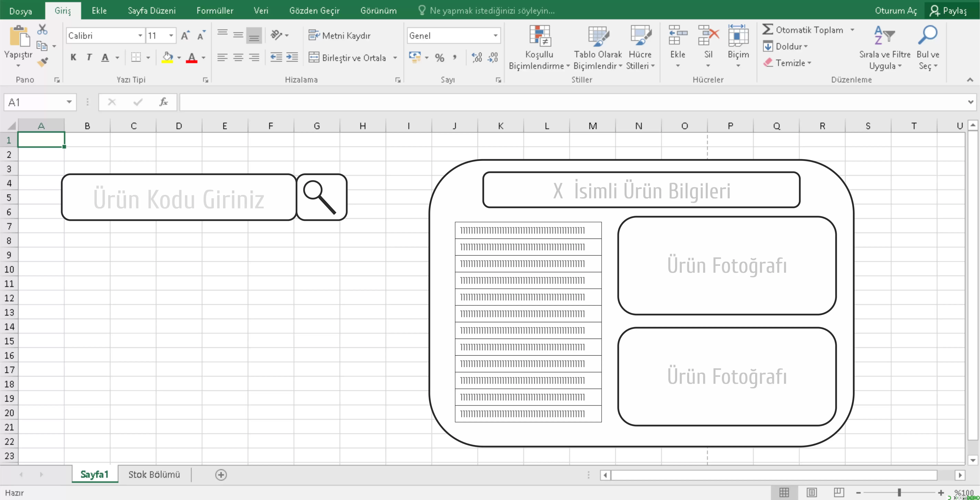980x500 pixels.
Task: Open Tablo Olarak Biçimlendir
Action: coord(598,47)
